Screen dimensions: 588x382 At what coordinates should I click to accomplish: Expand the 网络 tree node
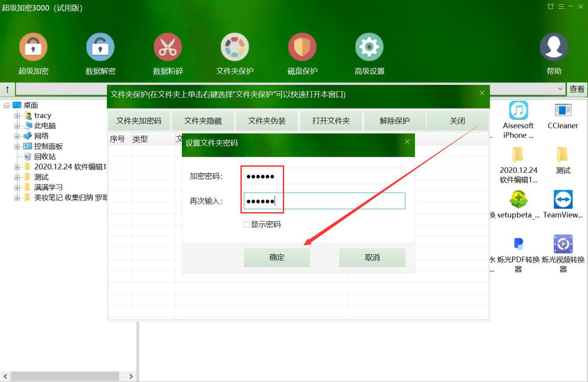click(17, 136)
